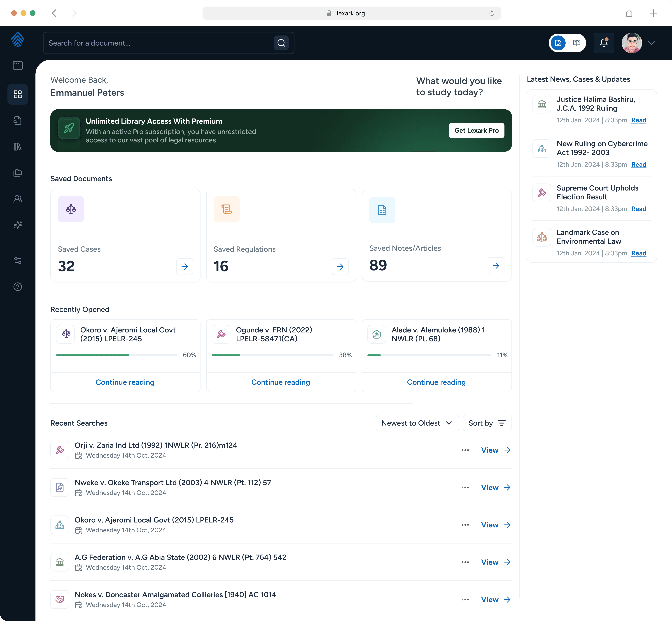Open the dashboard grid icon in sidebar

(17, 94)
